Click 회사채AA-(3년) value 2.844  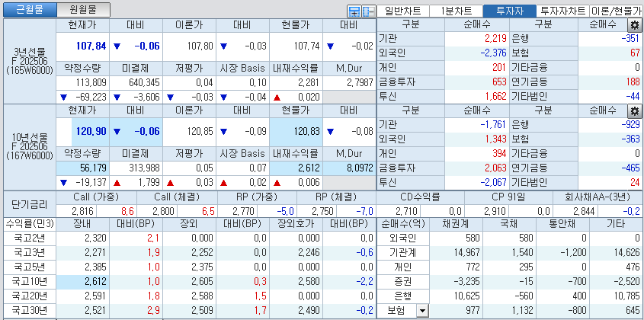pos(583,212)
